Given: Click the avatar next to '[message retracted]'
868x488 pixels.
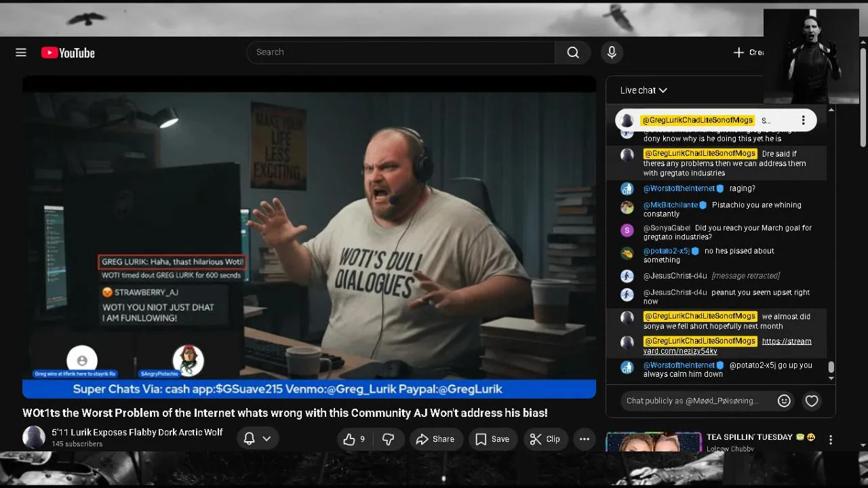Looking at the screenshot, I should (x=627, y=276).
